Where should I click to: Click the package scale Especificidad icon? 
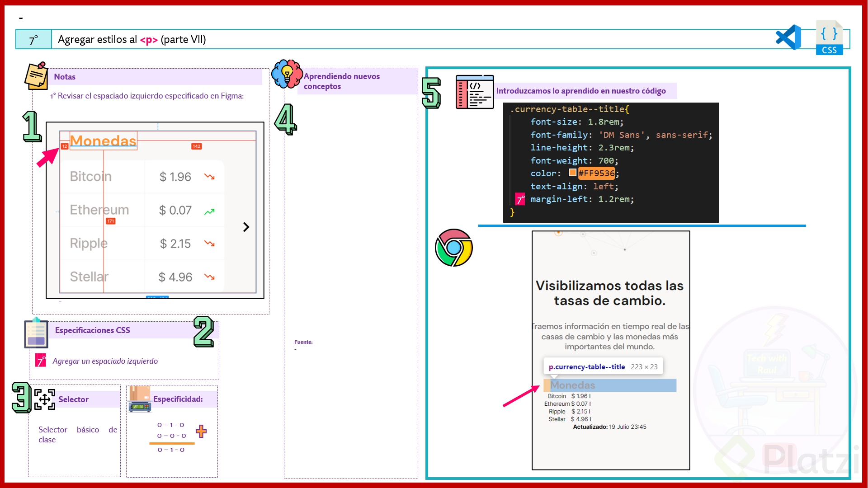140,399
